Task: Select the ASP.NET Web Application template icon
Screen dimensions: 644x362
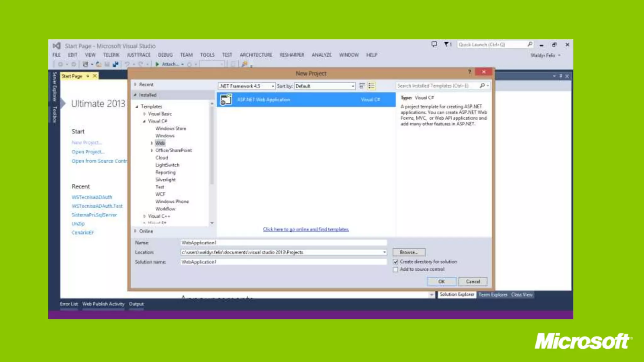Action: coord(226,100)
